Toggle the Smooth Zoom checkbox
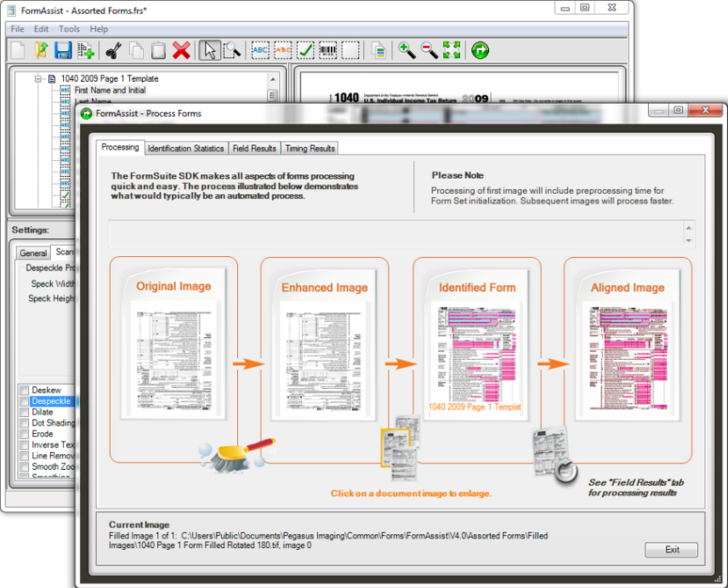Image resolution: width=728 pixels, height=588 pixels. pos(24,467)
